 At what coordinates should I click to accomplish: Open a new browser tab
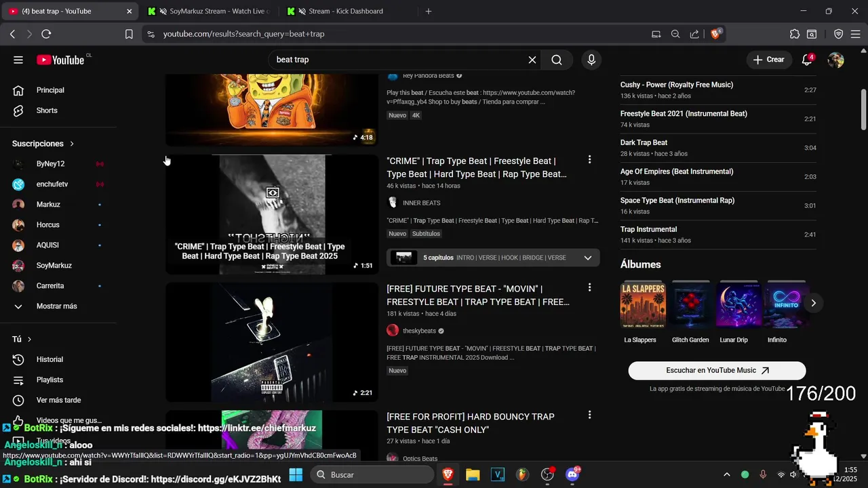[428, 12]
